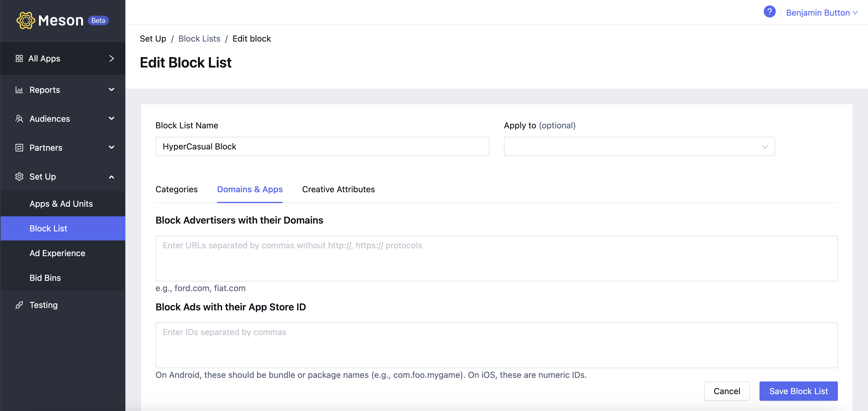
Task: Collapse the Set Up menu chevron
Action: point(112,177)
